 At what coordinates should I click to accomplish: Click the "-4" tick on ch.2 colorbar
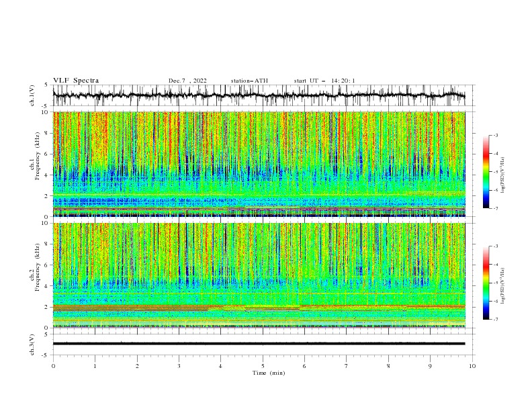pos(496,265)
